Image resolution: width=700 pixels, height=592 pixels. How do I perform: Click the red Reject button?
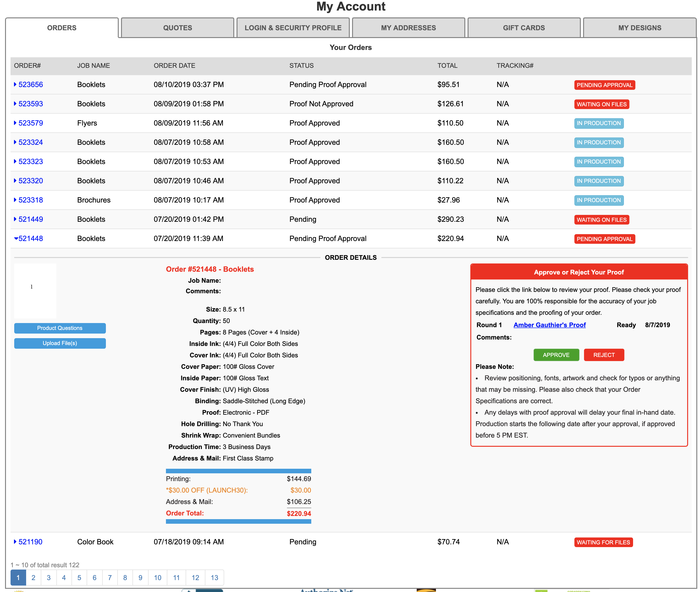click(604, 355)
